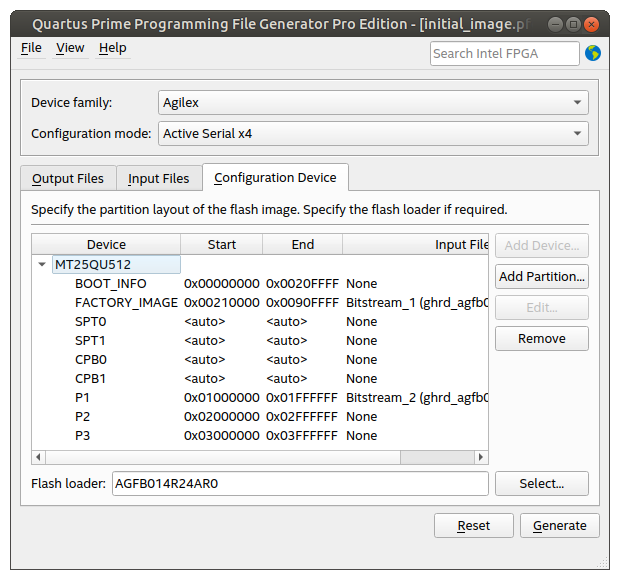Click the Add Device button

(x=542, y=246)
